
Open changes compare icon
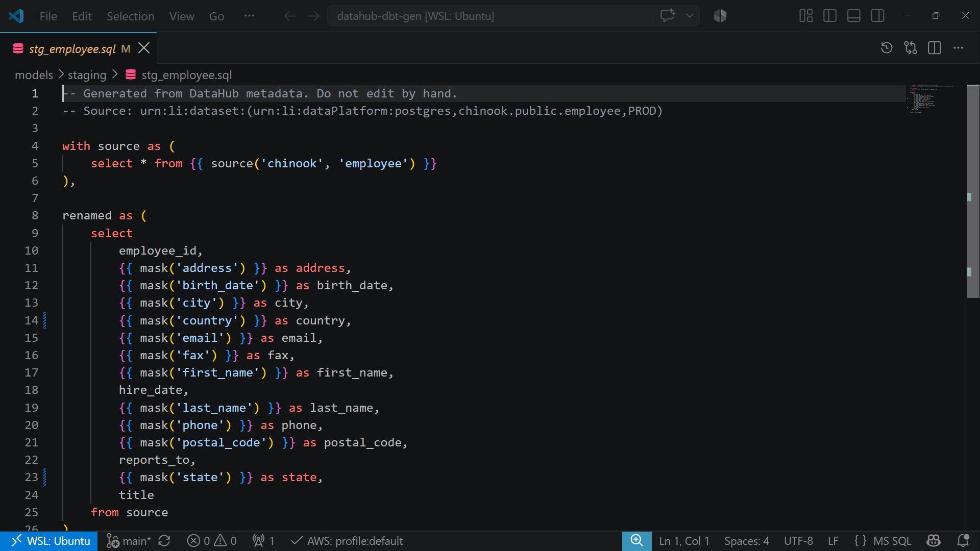[911, 48]
